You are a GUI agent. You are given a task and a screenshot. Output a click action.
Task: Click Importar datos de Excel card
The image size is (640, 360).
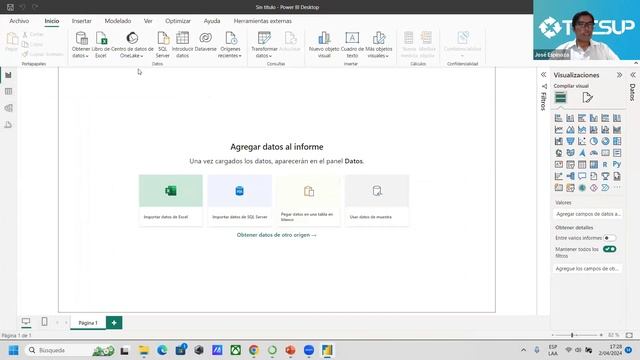pos(171,200)
